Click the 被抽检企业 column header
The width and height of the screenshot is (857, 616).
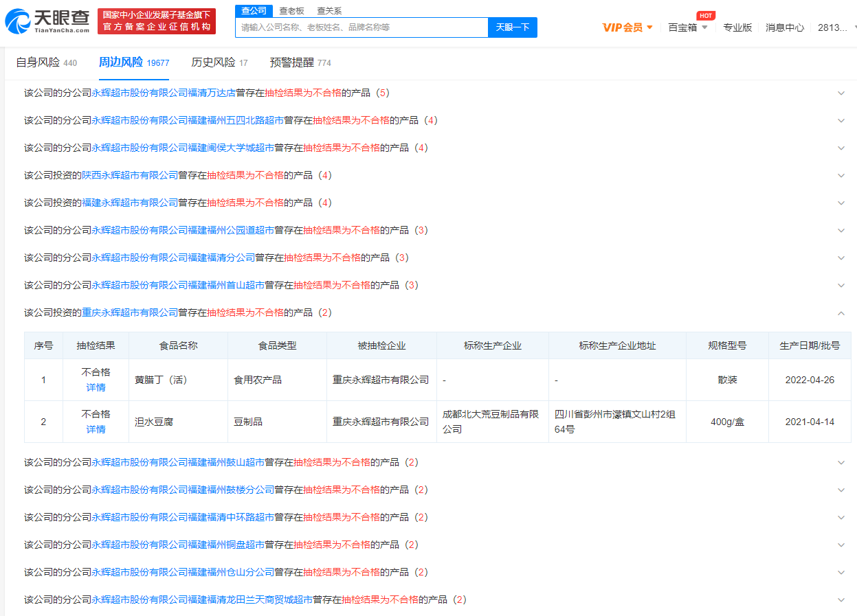pos(381,345)
